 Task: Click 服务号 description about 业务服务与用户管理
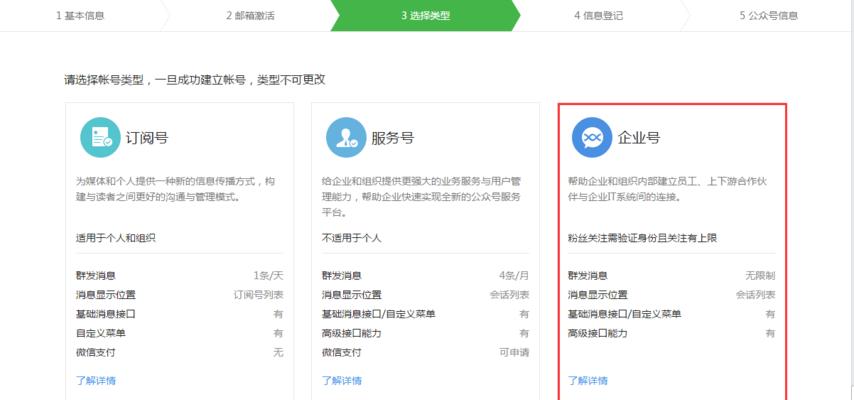click(421, 197)
